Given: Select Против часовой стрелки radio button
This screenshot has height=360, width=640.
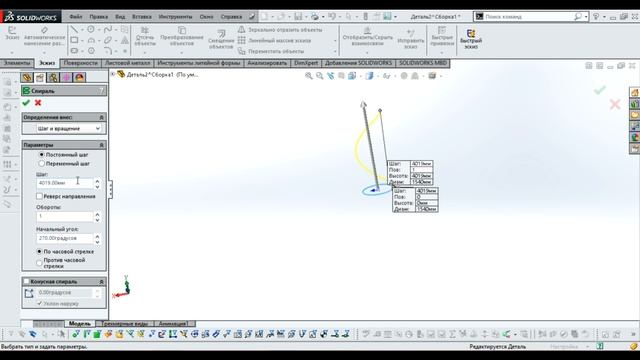Looking at the screenshot, I should point(39,263).
